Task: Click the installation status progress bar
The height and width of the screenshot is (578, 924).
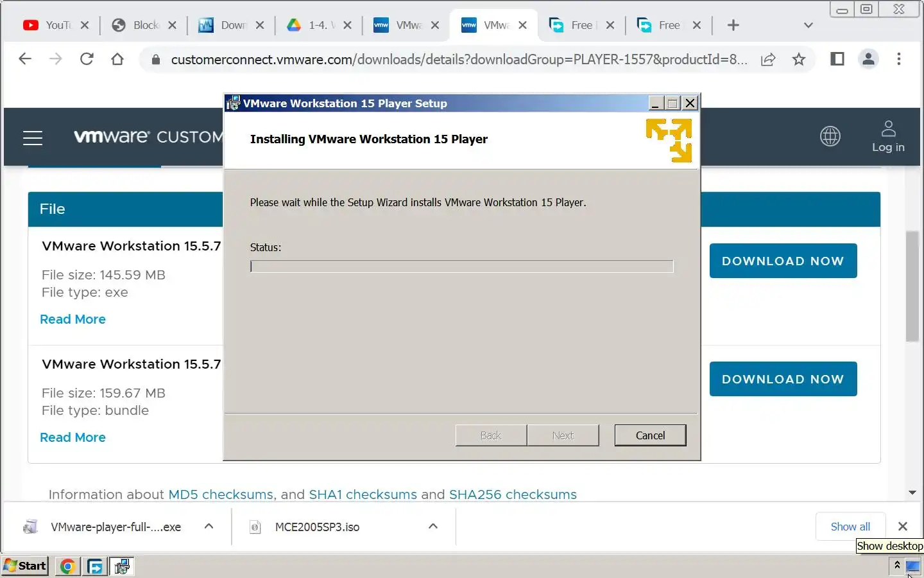Action: 461,267
